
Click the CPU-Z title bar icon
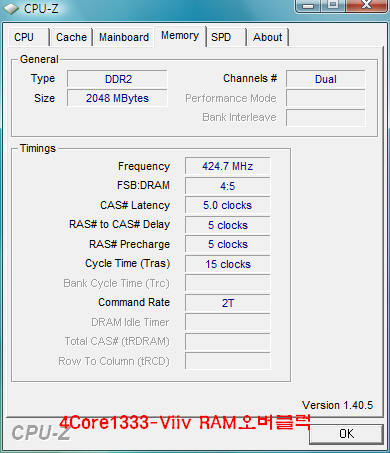[11, 8]
